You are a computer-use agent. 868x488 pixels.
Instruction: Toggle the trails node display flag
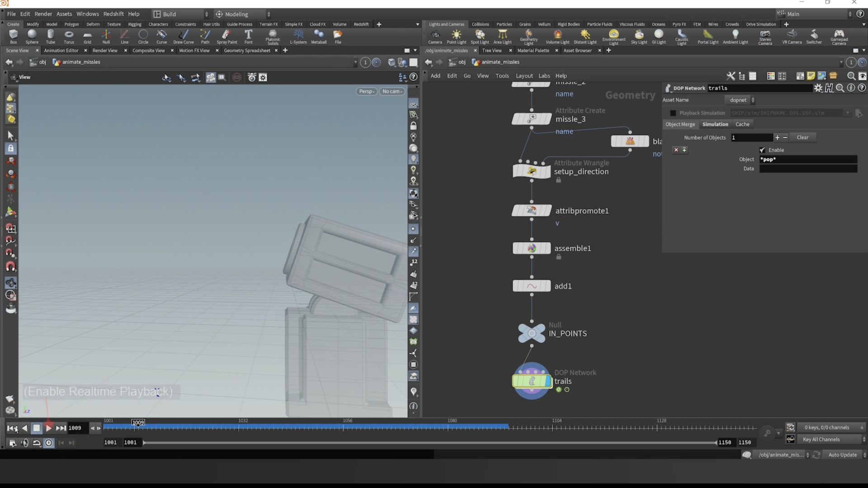548,381
